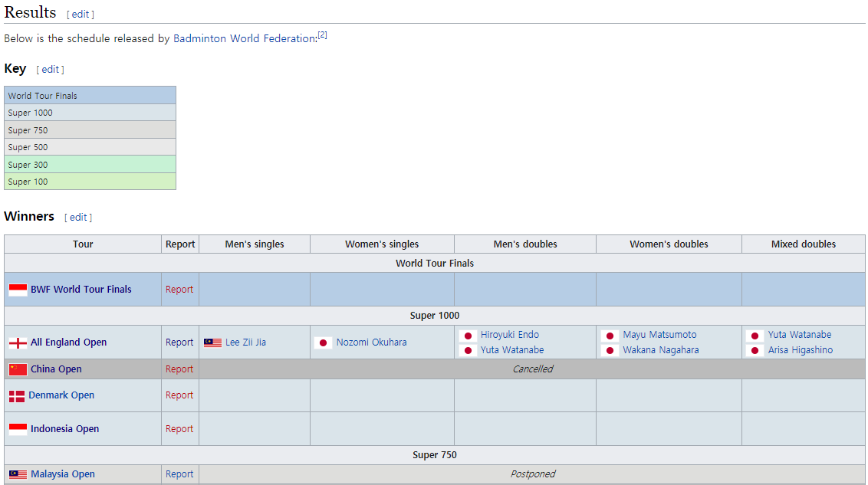
Task: Edit the Results section
Action: coord(81,15)
